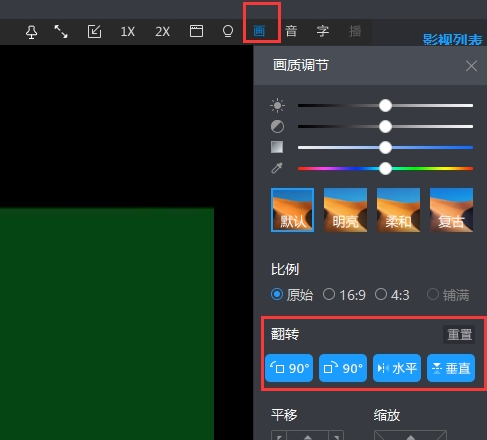Open the 画 picture settings tab

[x=259, y=31]
